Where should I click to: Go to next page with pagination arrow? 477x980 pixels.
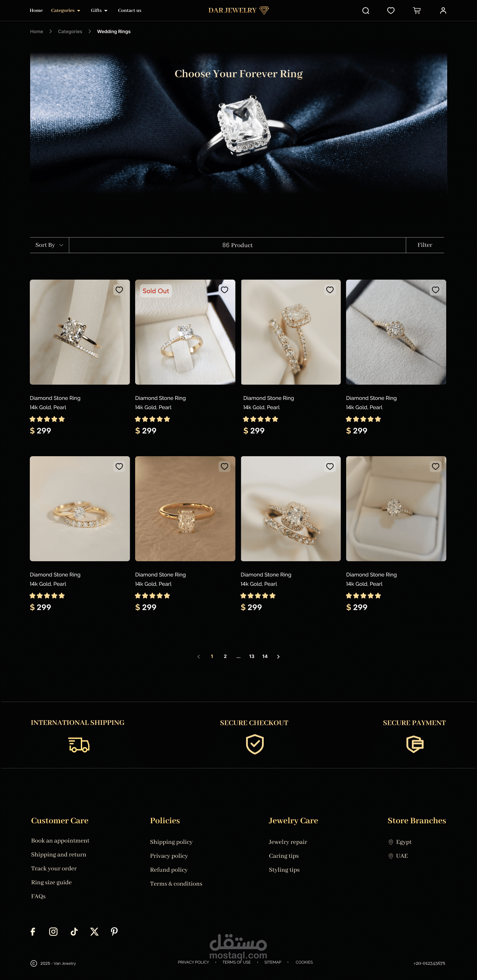tap(279, 657)
